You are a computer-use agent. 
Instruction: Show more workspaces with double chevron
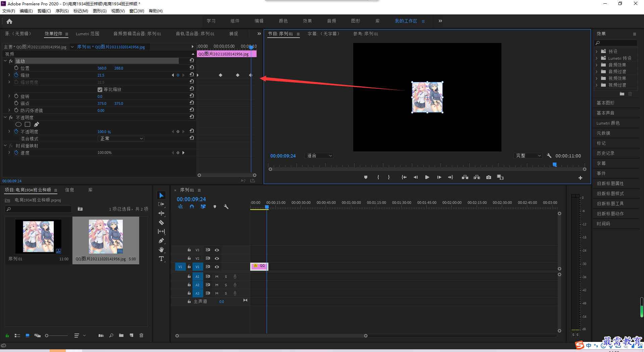click(440, 21)
